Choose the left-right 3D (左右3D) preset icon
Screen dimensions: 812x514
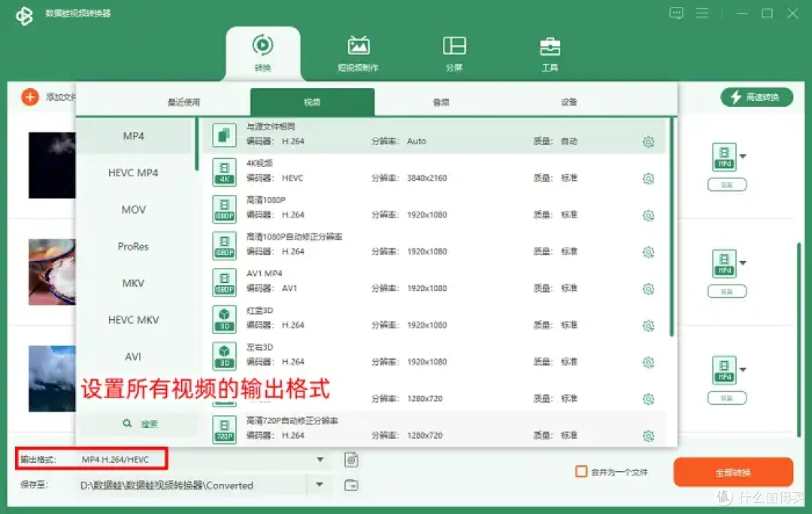[x=224, y=356]
